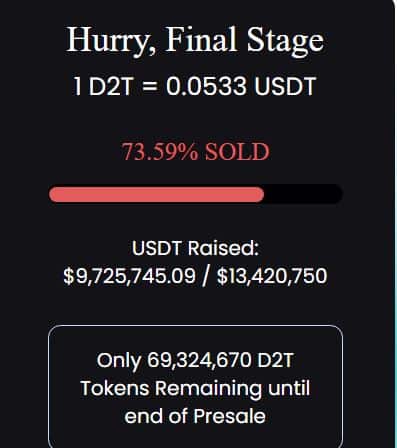Click the word 'Only' in remaining box
This screenshot has width=397, height=448.
[x=119, y=361]
